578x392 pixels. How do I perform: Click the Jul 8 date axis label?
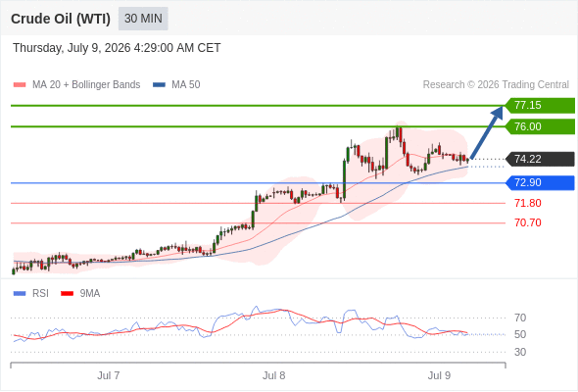(274, 375)
